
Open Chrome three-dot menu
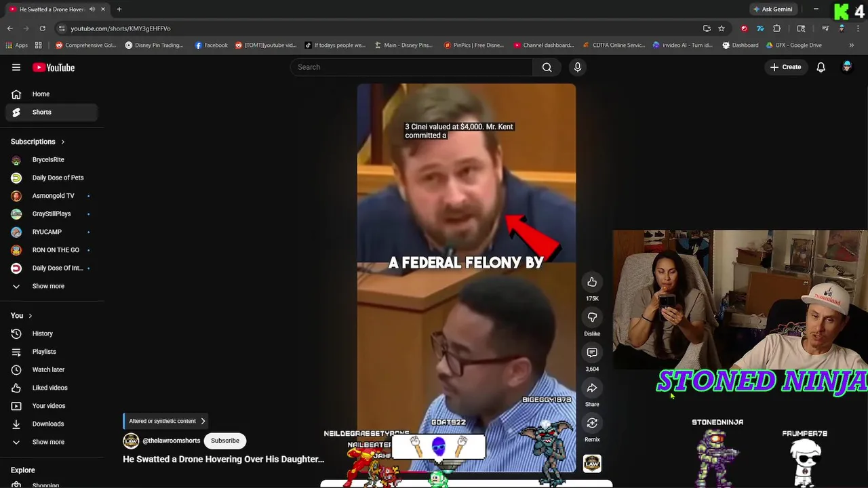click(x=856, y=28)
